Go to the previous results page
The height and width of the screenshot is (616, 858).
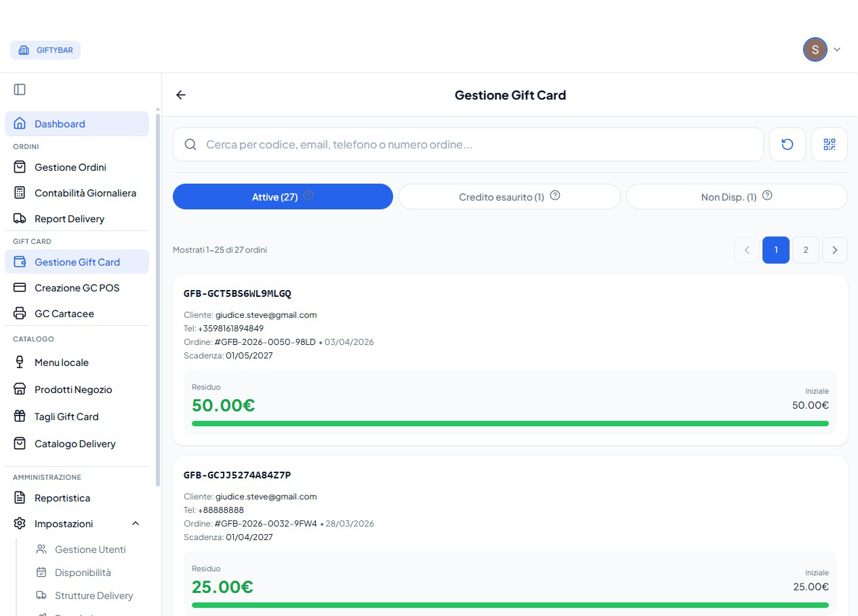pos(747,250)
